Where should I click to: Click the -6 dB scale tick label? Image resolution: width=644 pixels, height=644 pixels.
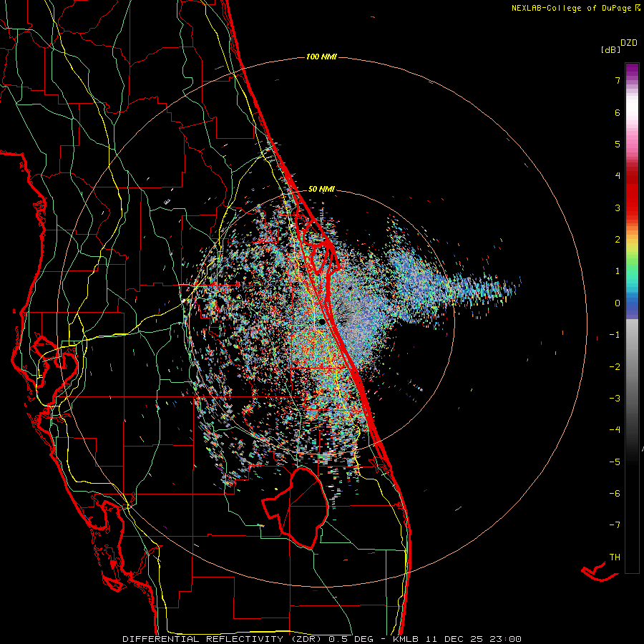(x=615, y=494)
